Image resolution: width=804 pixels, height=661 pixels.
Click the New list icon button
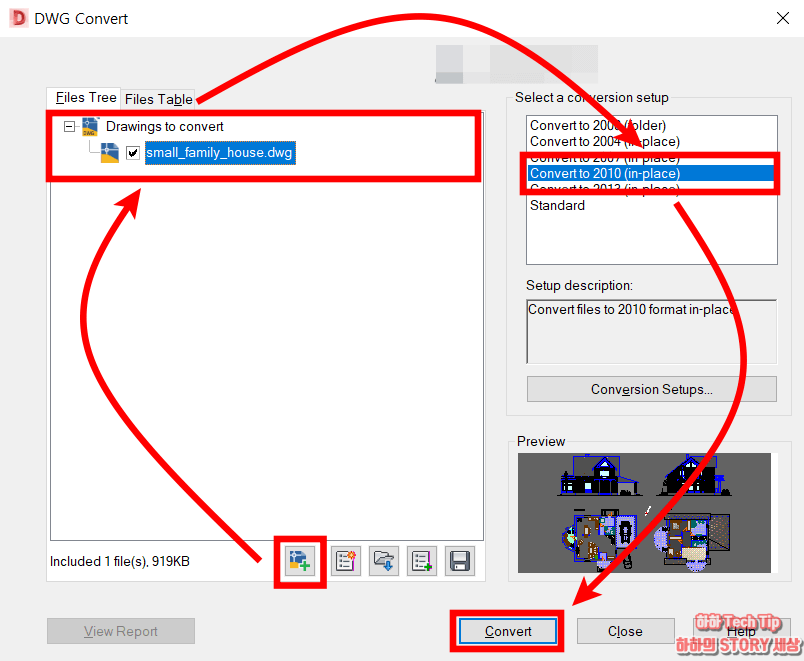(x=346, y=561)
